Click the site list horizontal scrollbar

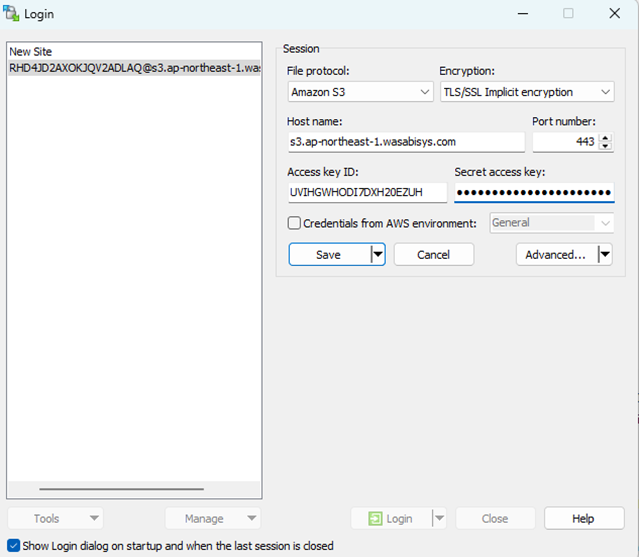click(120, 489)
